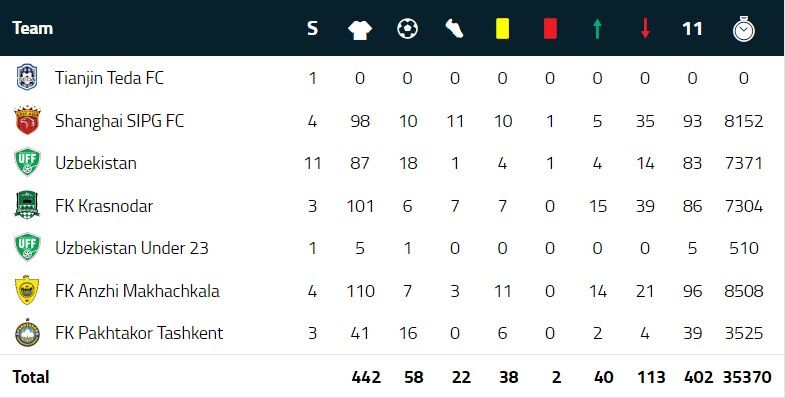Click the shirt appearances column icon
The image size is (785, 398).
pos(360,29)
